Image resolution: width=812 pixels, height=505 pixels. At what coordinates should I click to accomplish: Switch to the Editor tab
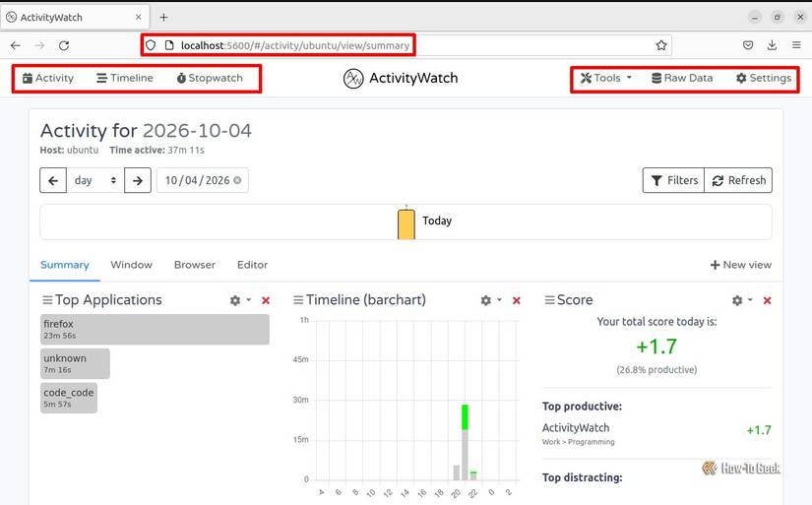click(x=252, y=265)
